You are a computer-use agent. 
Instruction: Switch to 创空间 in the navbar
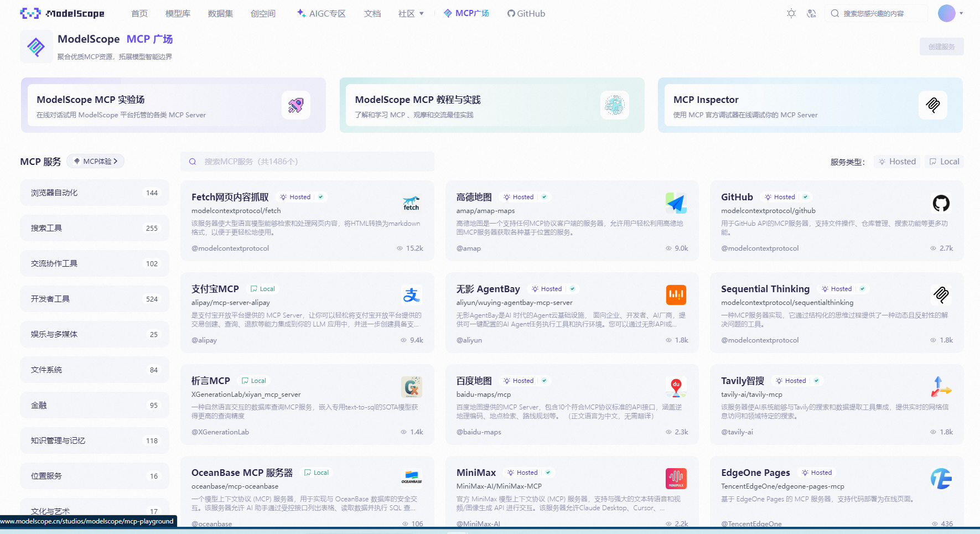point(263,13)
